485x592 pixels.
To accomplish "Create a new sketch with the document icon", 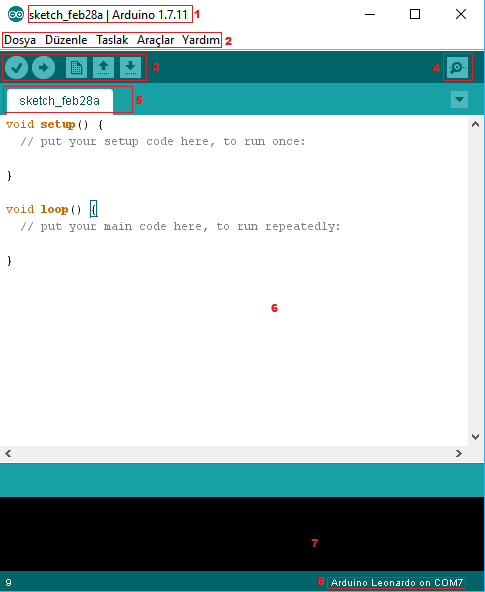I will 76,68.
